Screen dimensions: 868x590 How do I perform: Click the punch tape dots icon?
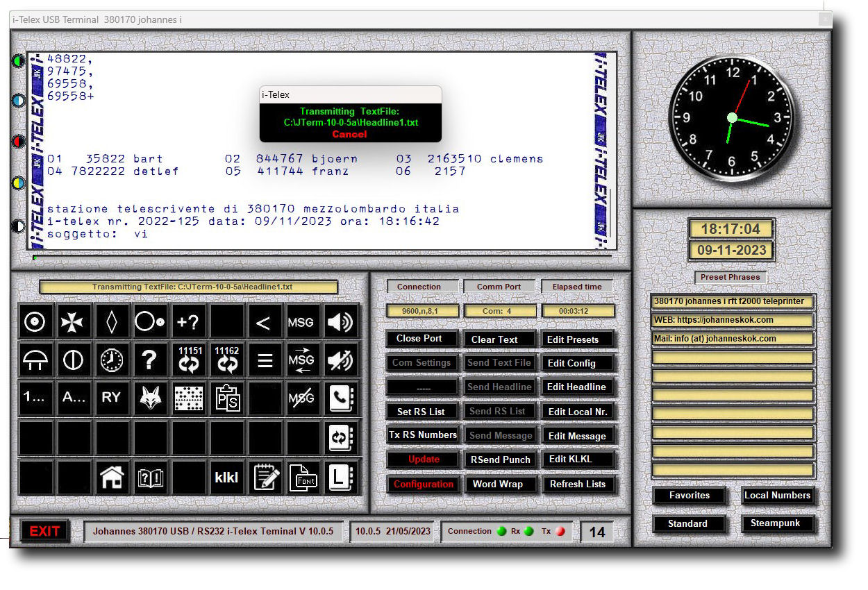[188, 398]
